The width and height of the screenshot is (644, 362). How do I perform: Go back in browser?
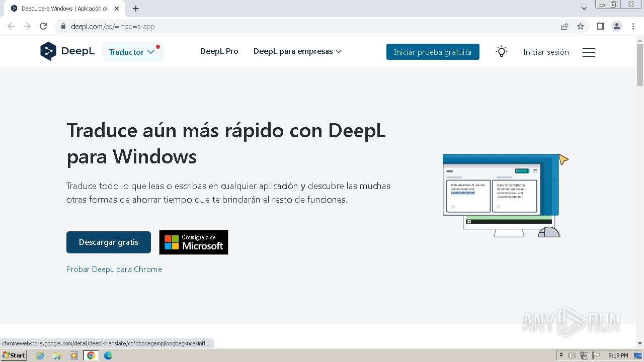[11, 27]
